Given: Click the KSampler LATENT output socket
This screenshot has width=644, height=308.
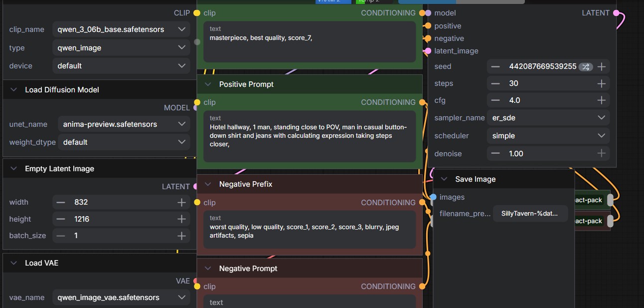Looking at the screenshot, I should coord(617,13).
